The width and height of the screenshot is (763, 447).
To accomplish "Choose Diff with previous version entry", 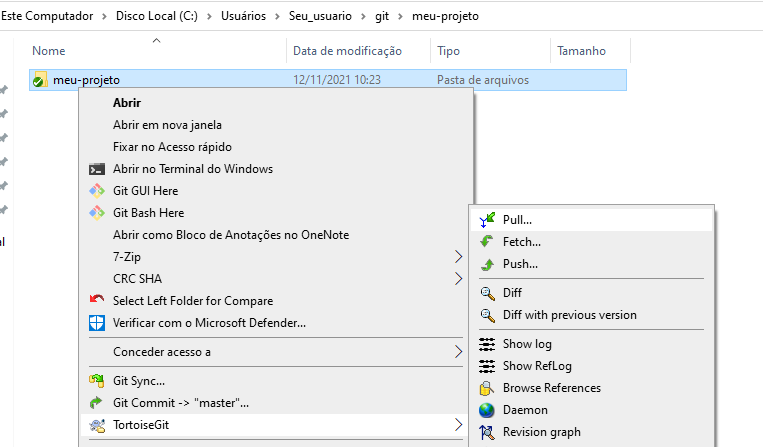I will click(592, 315).
